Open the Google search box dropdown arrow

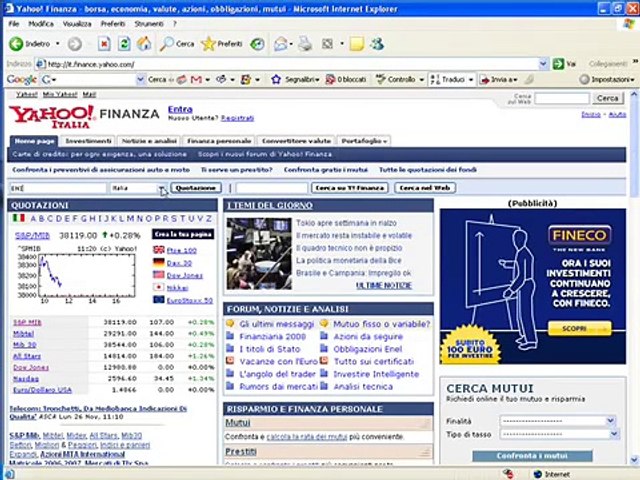140,80
